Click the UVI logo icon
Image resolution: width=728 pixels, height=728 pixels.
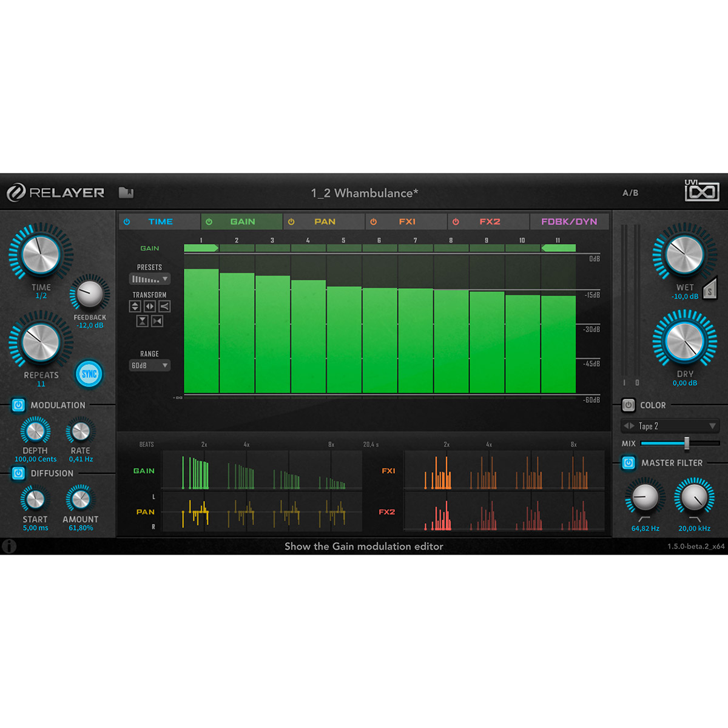pyautogui.click(x=701, y=191)
